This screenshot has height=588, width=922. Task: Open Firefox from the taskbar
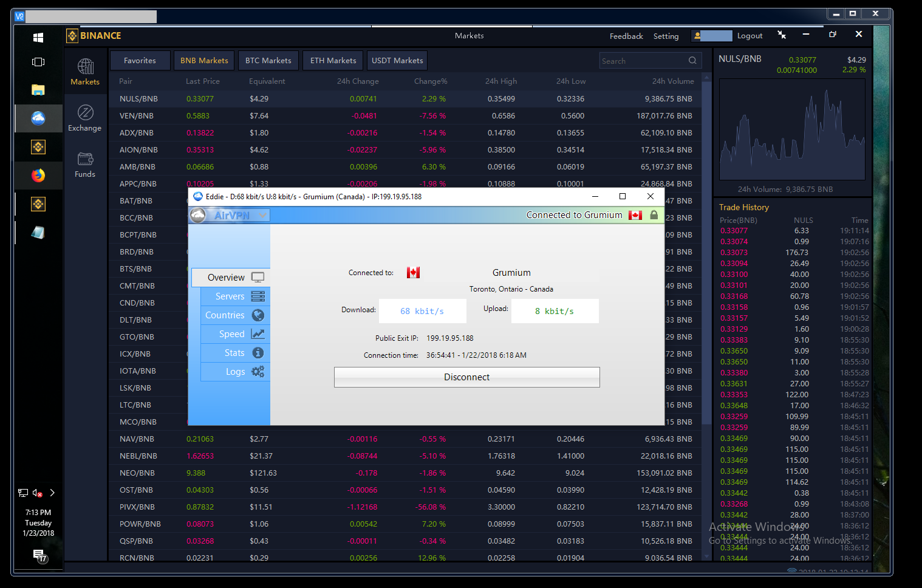[38, 176]
